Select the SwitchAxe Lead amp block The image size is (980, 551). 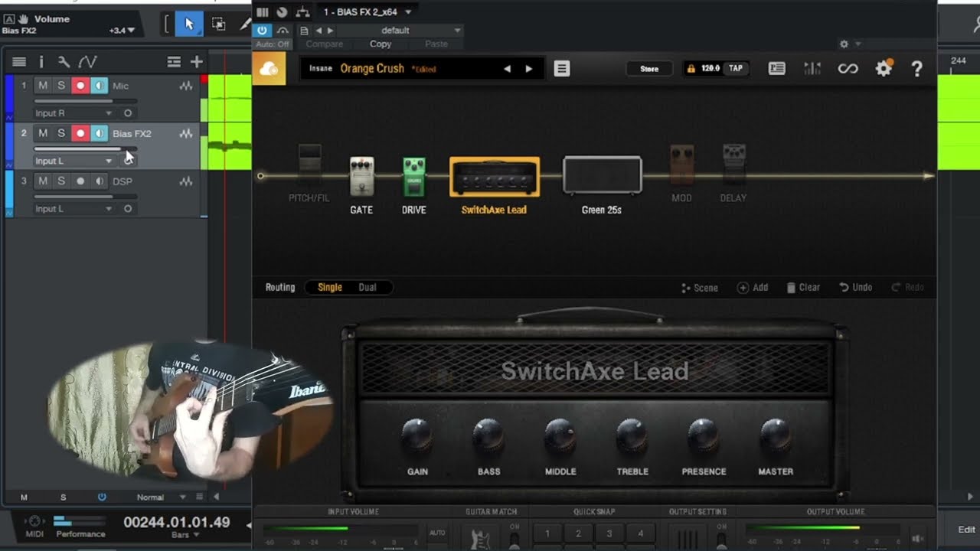[x=495, y=177]
